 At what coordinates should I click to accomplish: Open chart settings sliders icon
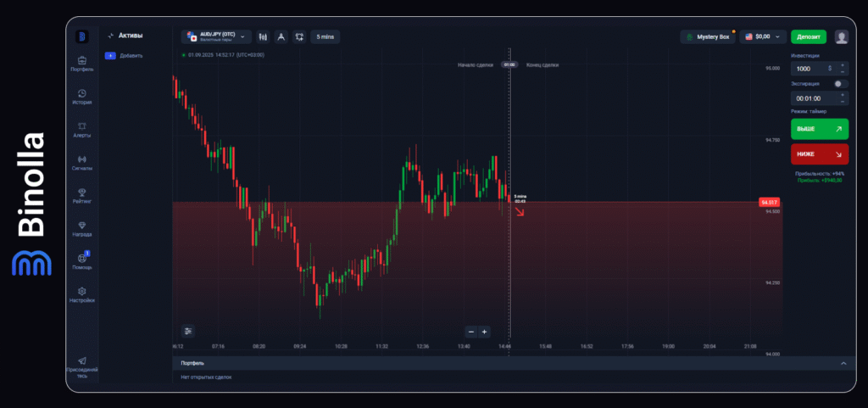(188, 331)
